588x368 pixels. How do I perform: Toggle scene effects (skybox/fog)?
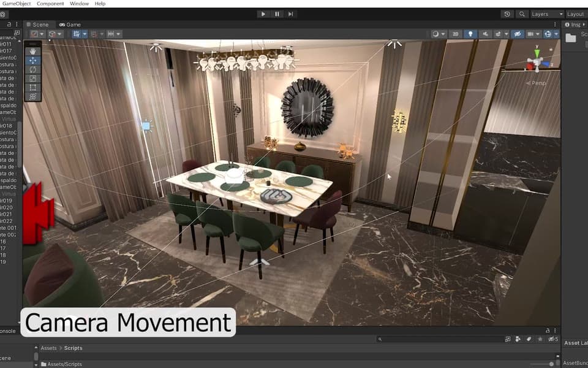(x=498, y=34)
